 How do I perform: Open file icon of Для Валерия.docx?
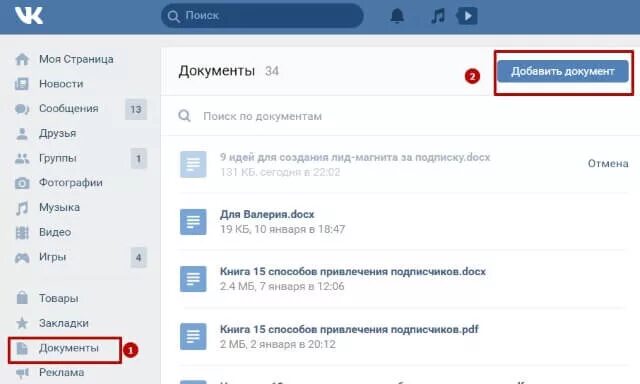click(x=193, y=222)
